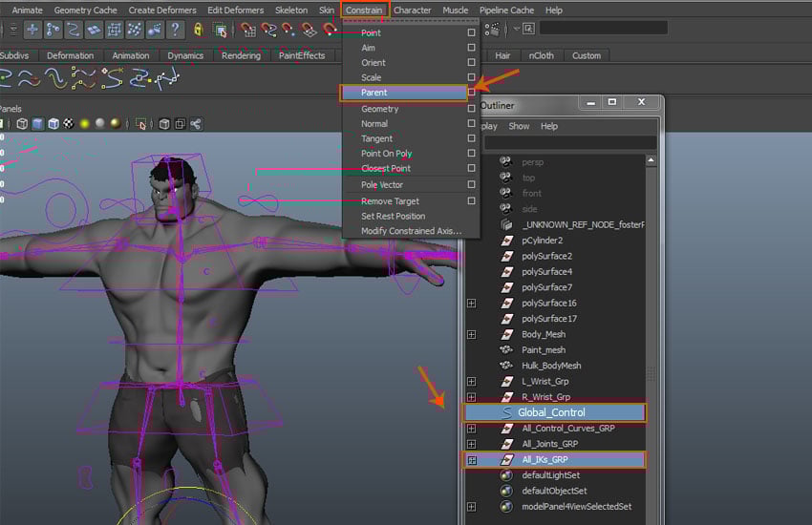
Task: Expand the L_Wrist_Grp node in Outliner
Action: 472,381
